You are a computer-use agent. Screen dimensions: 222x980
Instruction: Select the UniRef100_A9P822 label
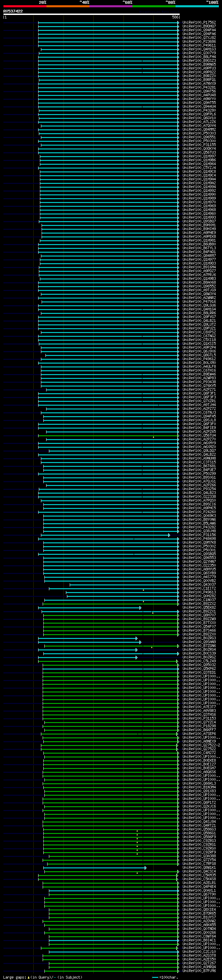click(199, 72)
